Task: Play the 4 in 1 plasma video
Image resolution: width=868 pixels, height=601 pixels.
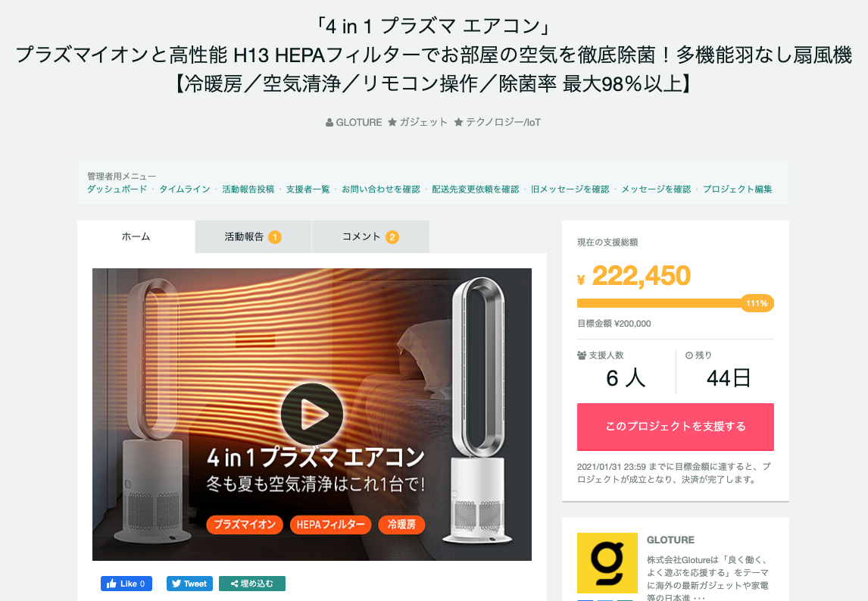Action: 311,414
